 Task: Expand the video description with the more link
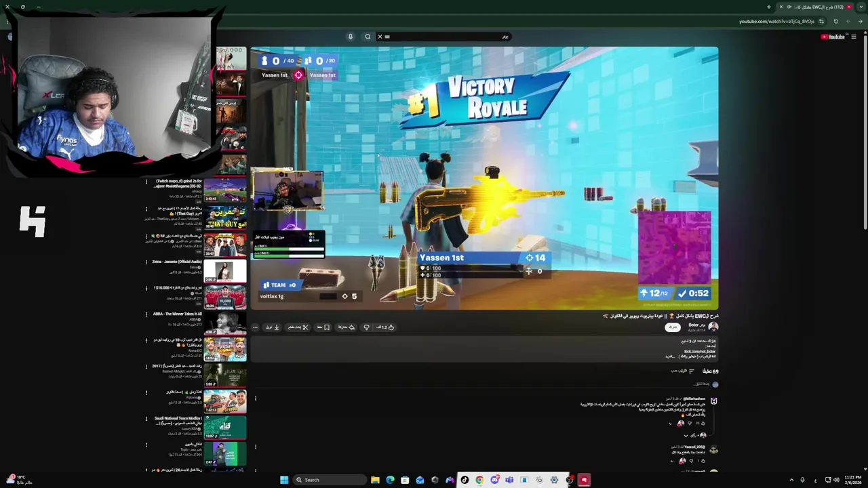[x=669, y=356]
